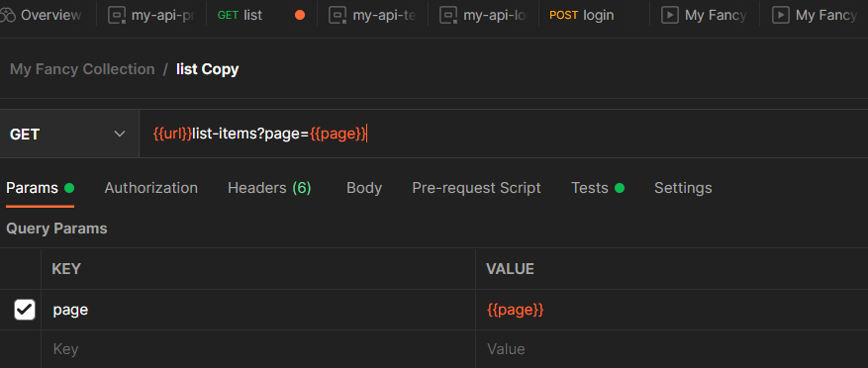Open the GET method dropdown
The width and height of the screenshot is (868, 368).
(68, 134)
